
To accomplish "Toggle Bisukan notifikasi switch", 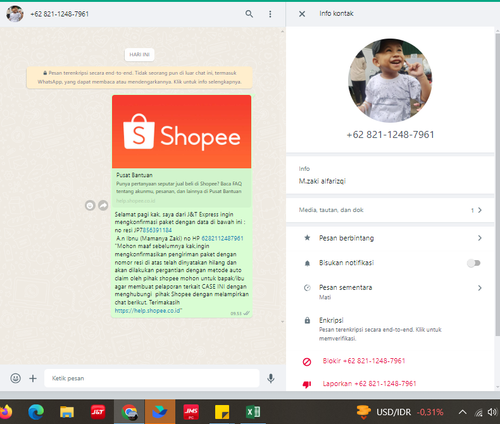I will tap(474, 263).
